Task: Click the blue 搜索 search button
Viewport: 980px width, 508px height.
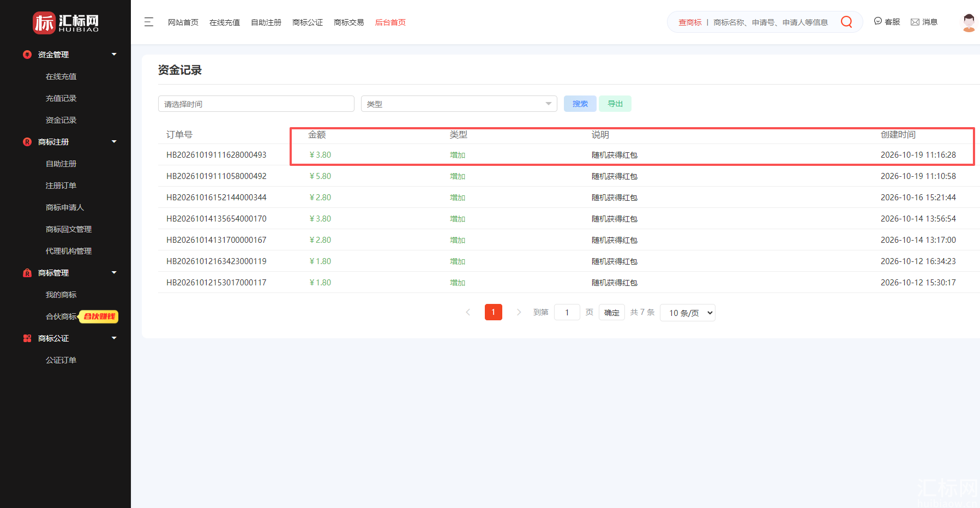Action: click(580, 104)
